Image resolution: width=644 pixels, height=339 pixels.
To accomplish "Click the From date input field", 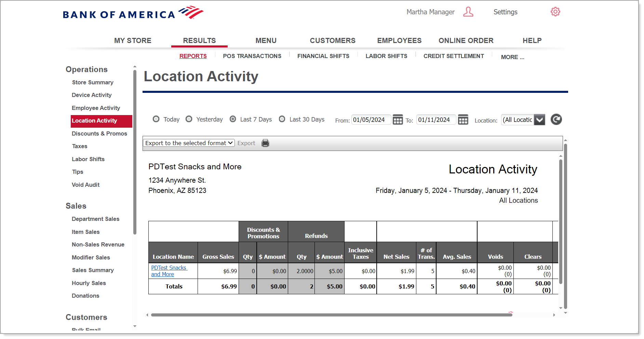I will click(x=371, y=120).
